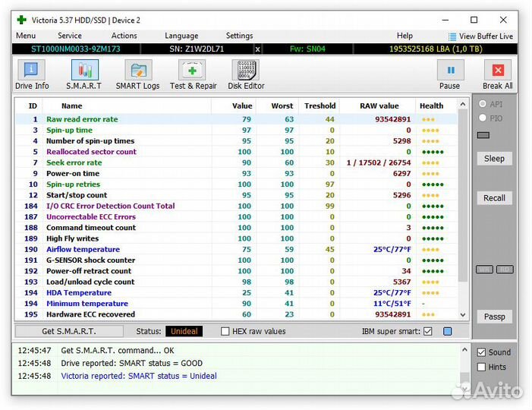Toggle the Sound checkbox
Viewport: 532px width, 410px height.
pyautogui.click(x=481, y=352)
